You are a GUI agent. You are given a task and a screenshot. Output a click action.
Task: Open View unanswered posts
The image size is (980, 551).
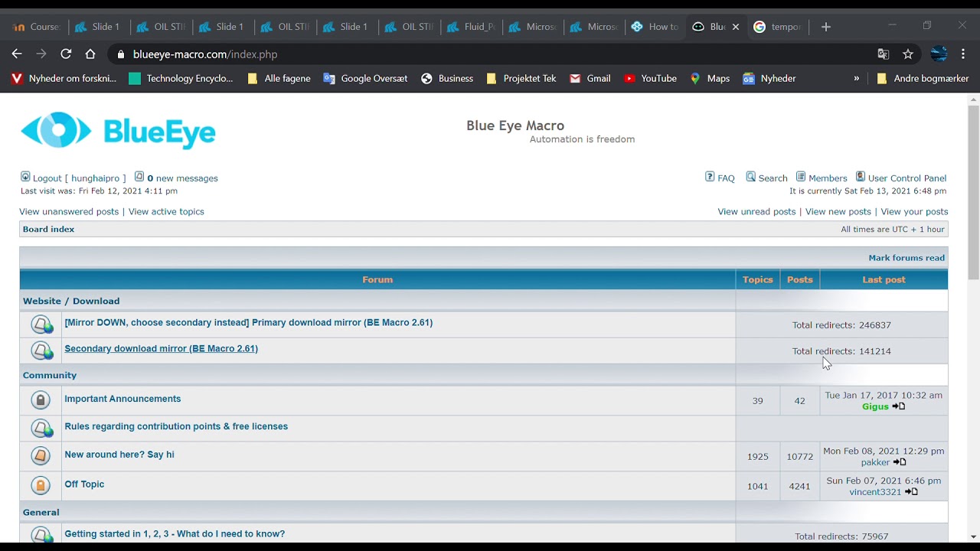pos(69,211)
